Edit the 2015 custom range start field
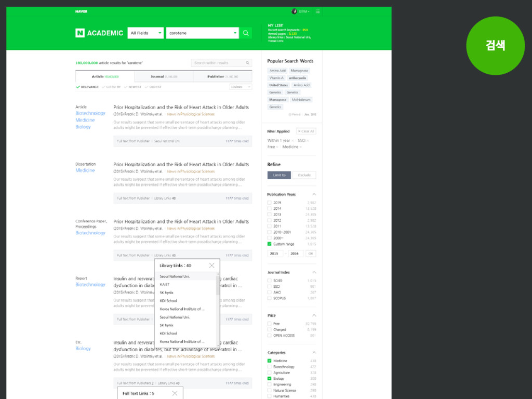Viewport: 532px width, 399px height. click(x=275, y=254)
